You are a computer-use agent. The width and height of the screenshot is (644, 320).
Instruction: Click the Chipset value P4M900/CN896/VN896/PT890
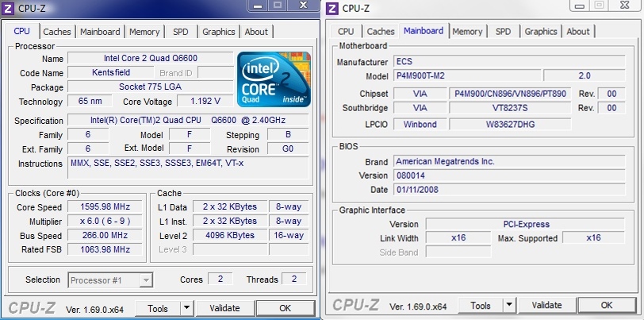[510, 94]
